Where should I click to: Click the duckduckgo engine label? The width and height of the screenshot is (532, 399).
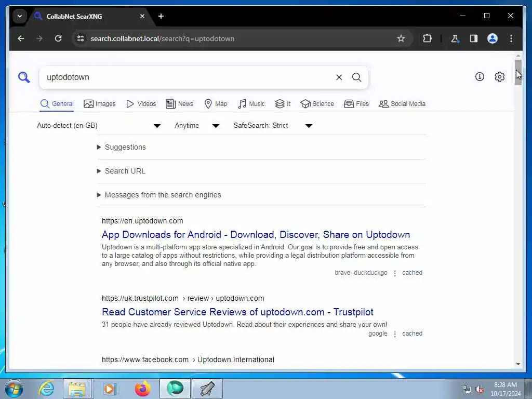click(x=370, y=273)
